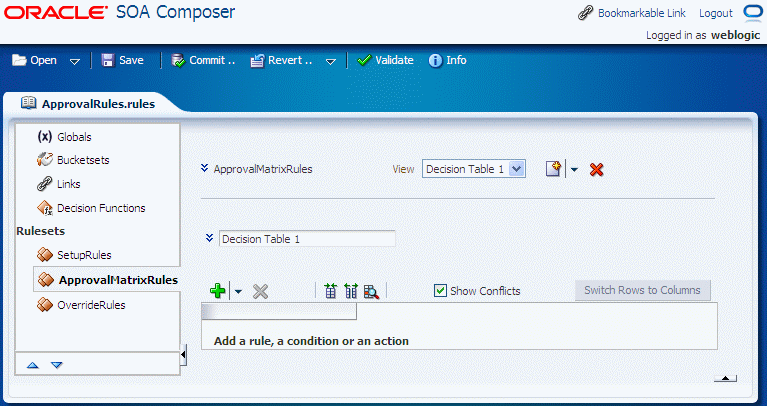Click the split table icon

click(351, 291)
